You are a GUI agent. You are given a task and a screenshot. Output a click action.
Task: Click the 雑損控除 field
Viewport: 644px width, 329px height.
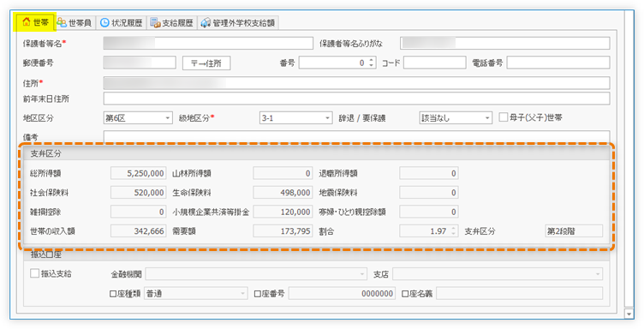pos(139,212)
